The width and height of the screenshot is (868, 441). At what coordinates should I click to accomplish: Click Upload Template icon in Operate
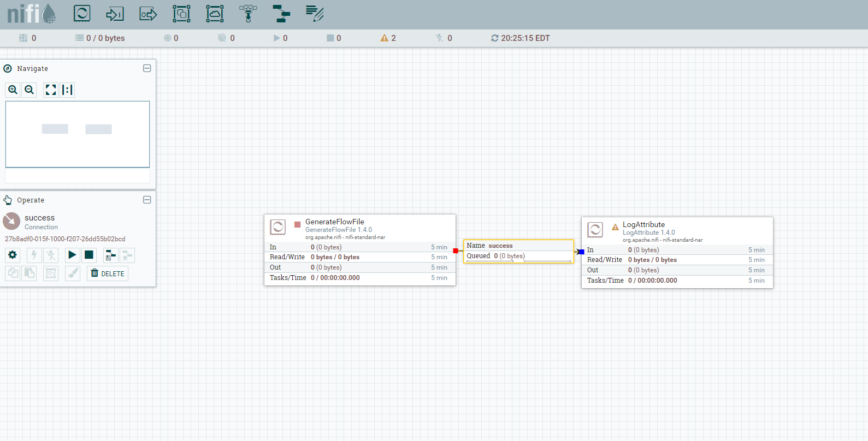click(x=127, y=255)
